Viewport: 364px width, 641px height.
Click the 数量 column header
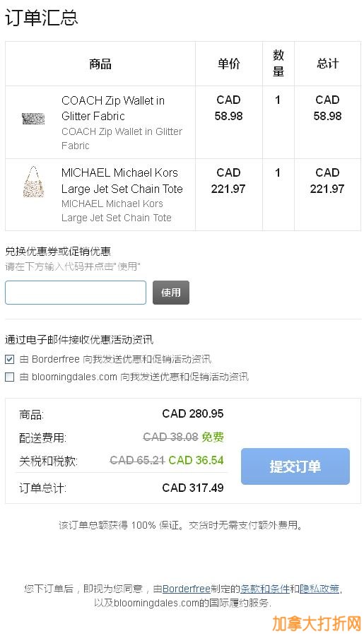click(278, 64)
